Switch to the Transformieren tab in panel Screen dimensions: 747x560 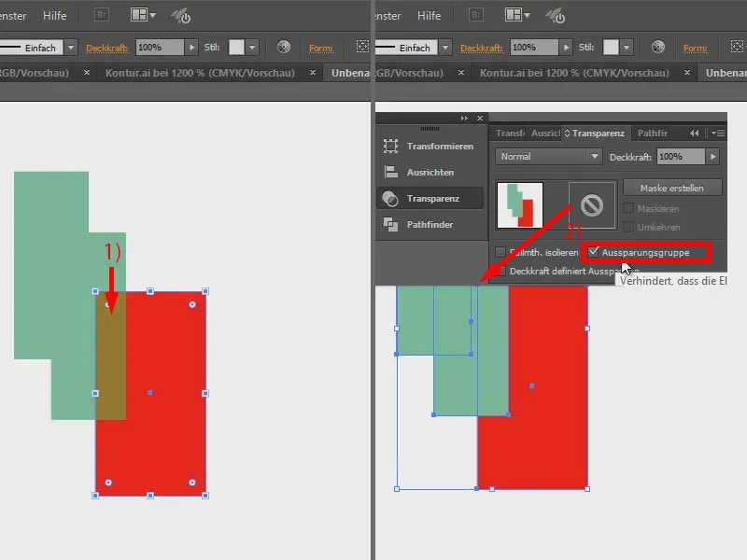tap(510, 133)
